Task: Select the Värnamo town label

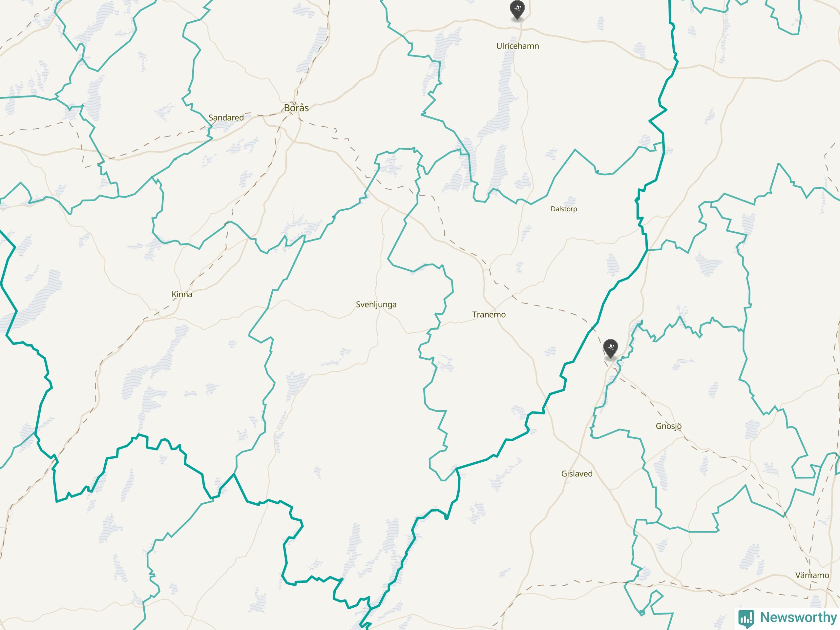Action: 812,575
